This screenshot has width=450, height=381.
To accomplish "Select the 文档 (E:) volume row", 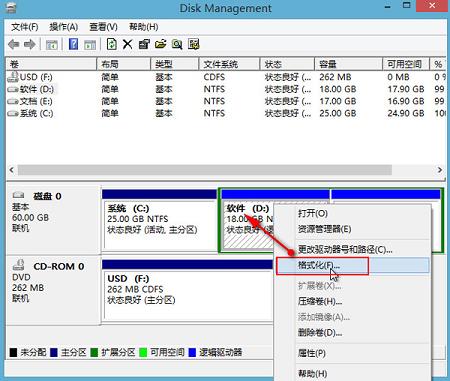I will 226,101.
